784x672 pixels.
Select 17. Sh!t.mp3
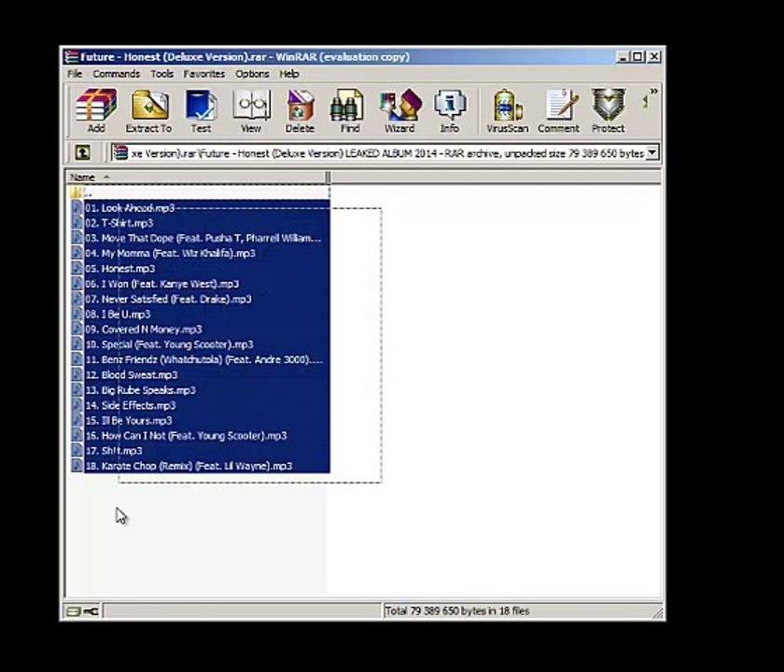(200, 451)
